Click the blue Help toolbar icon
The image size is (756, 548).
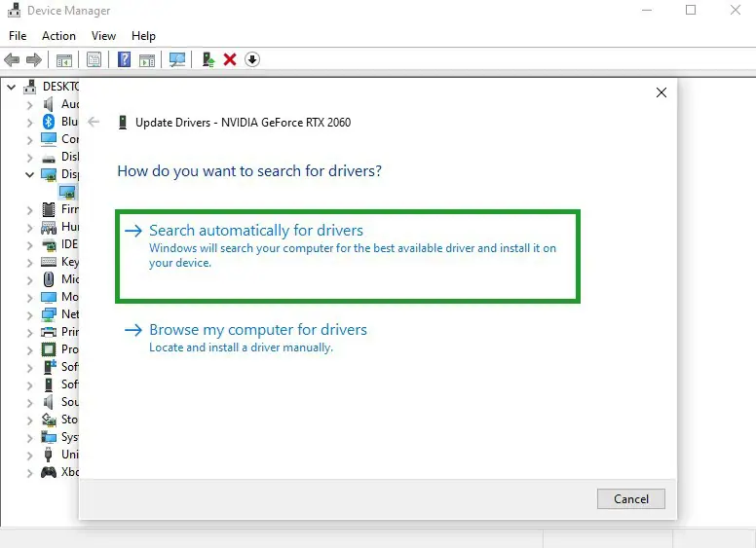[x=124, y=59]
